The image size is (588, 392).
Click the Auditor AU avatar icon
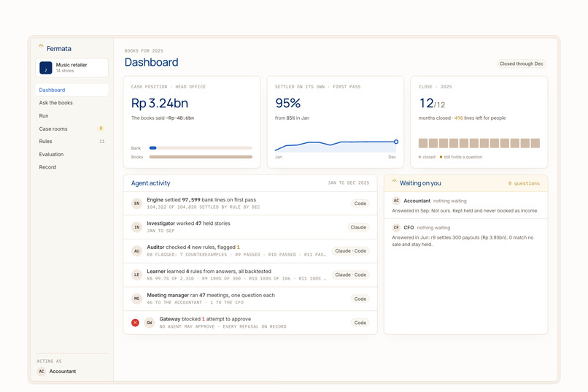pyautogui.click(x=137, y=251)
